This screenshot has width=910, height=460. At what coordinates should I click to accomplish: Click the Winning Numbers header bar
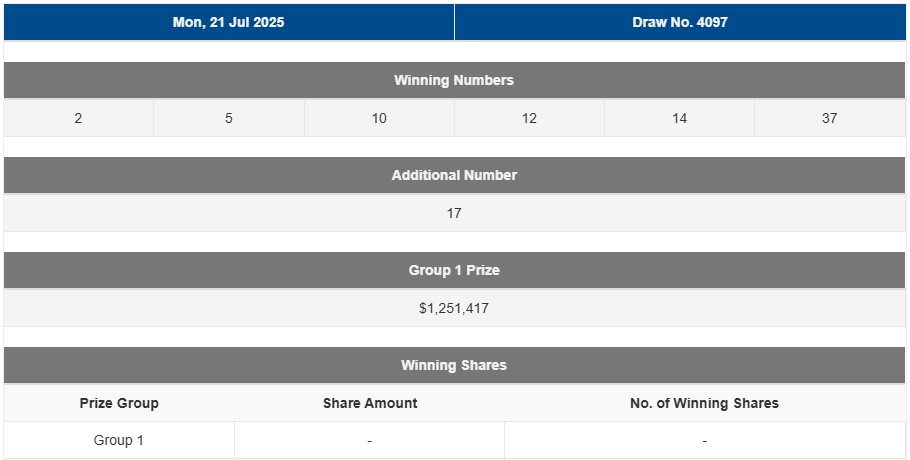click(454, 80)
